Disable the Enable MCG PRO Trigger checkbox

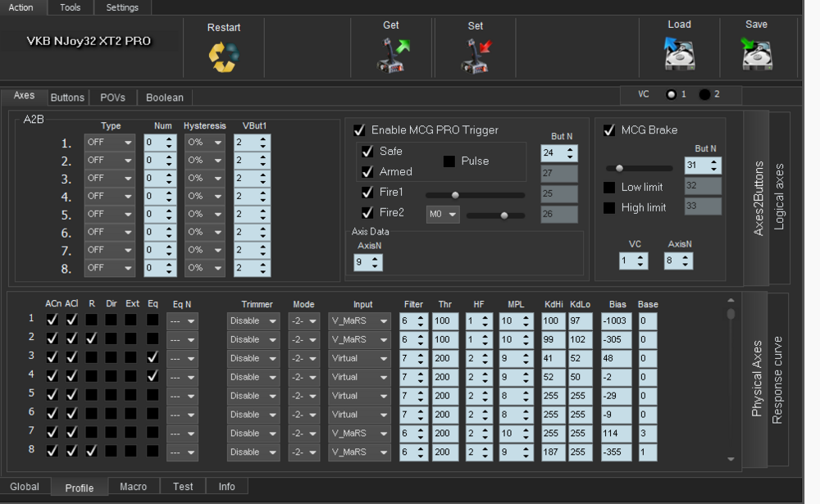(x=358, y=129)
